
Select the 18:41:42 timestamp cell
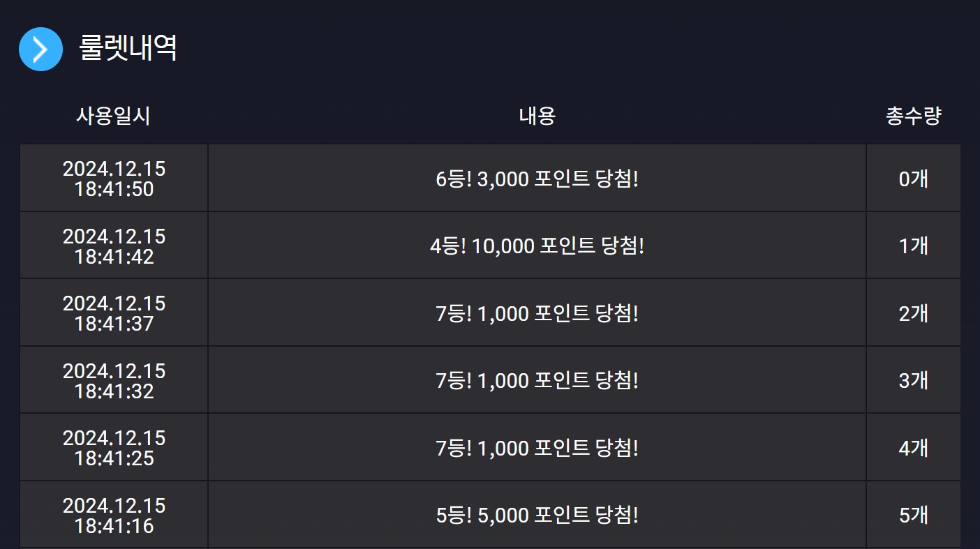click(114, 246)
